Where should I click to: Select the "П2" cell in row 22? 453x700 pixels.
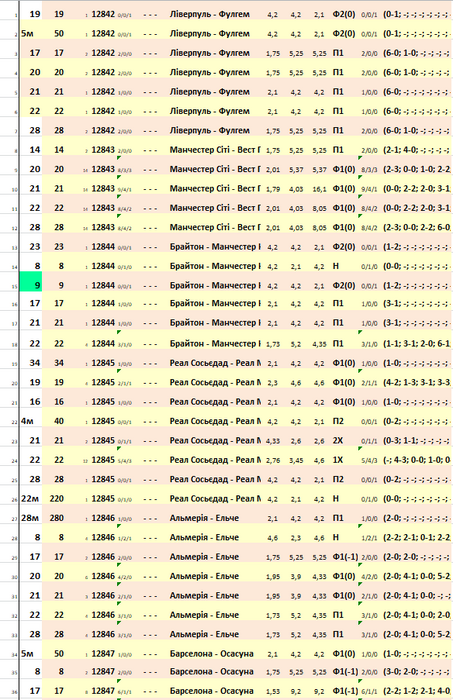pos(338,421)
